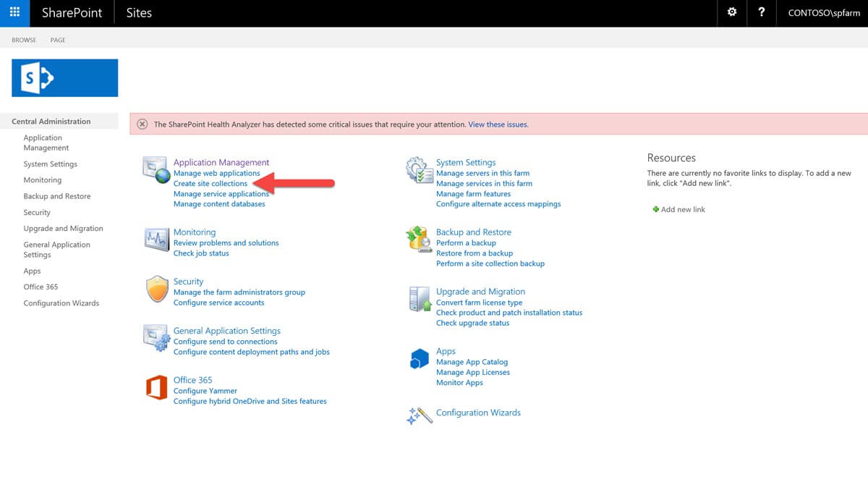Click Convert farm license type link
This screenshot has height=498, width=868.
click(479, 303)
